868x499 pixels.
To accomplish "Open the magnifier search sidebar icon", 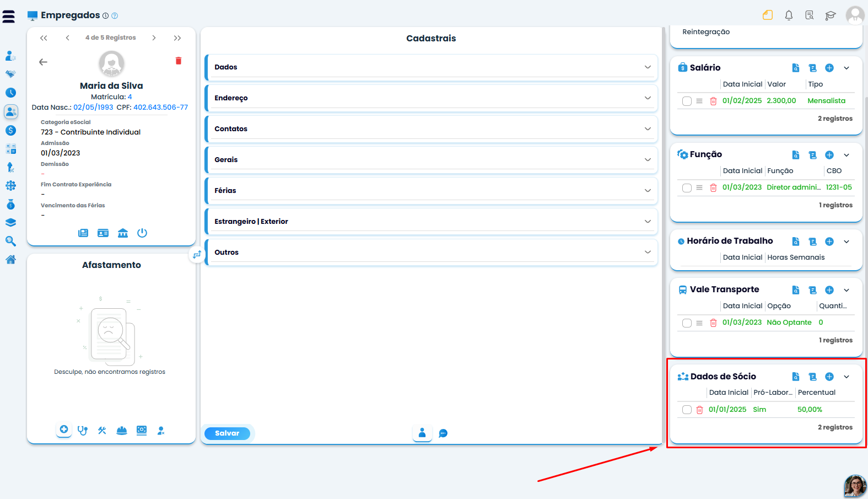I will pyautogui.click(x=10, y=241).
